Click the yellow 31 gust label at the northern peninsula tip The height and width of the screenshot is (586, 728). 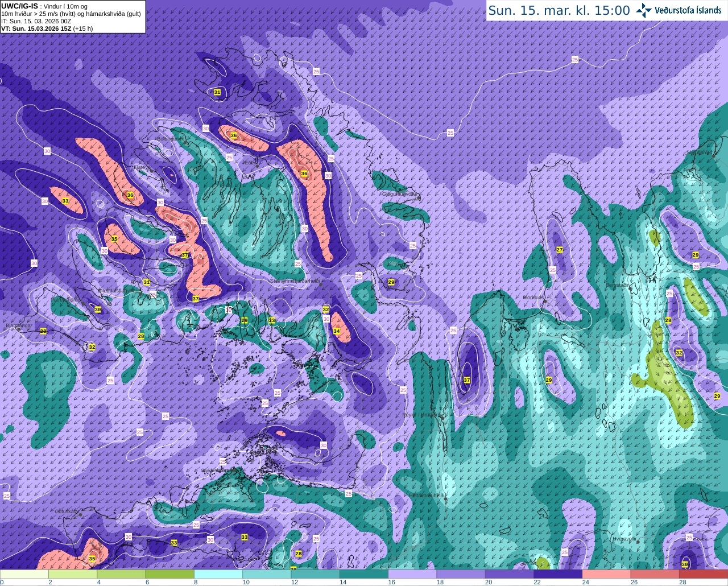tap(217, 92)
